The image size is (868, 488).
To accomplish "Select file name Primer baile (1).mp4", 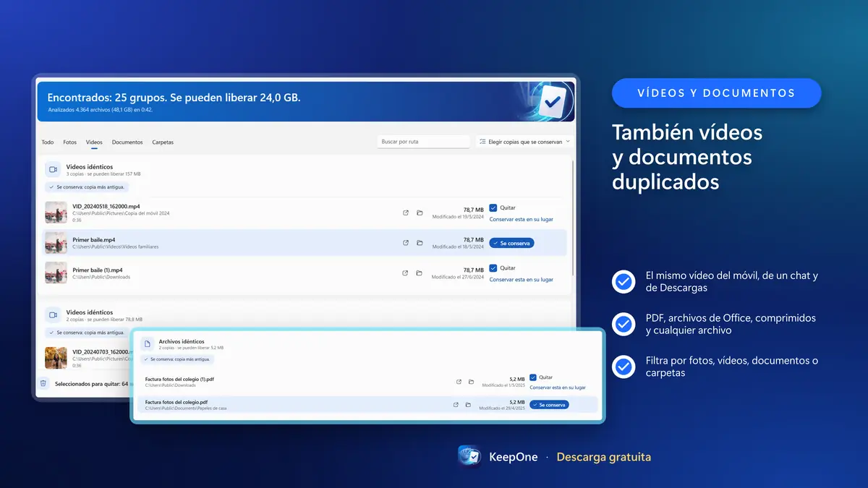I will [98, 270].
